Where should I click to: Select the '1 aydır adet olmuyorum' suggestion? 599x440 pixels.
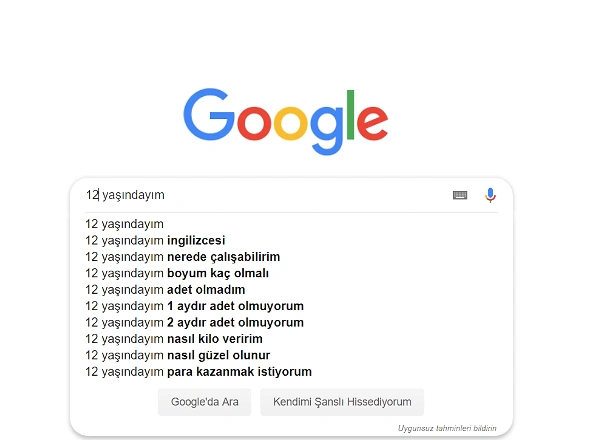(x=194, y=306)
